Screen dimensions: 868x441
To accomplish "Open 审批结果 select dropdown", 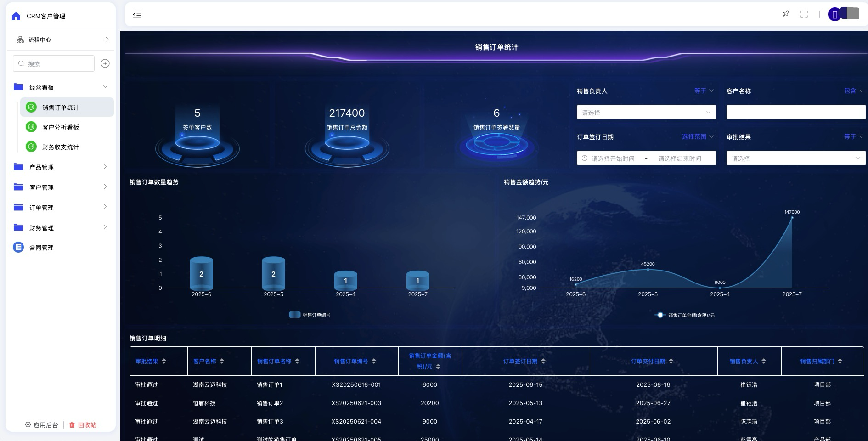I will (x=796, y=158).
